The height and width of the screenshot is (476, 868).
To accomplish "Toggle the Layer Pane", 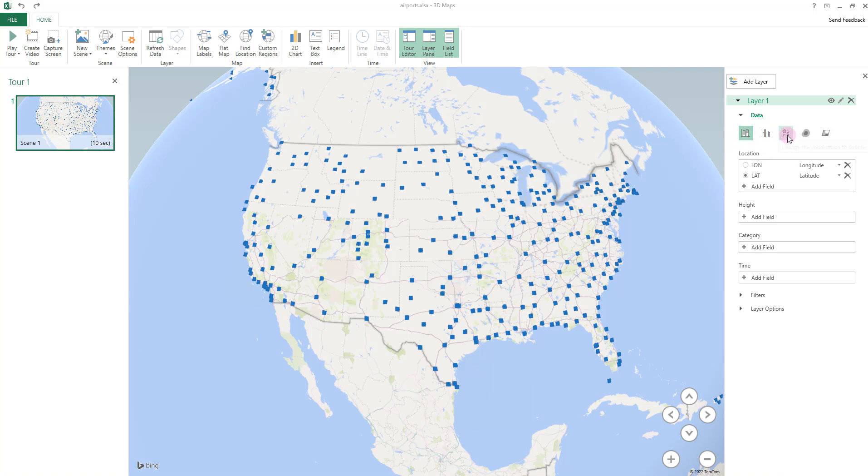I will click(429, 43).
